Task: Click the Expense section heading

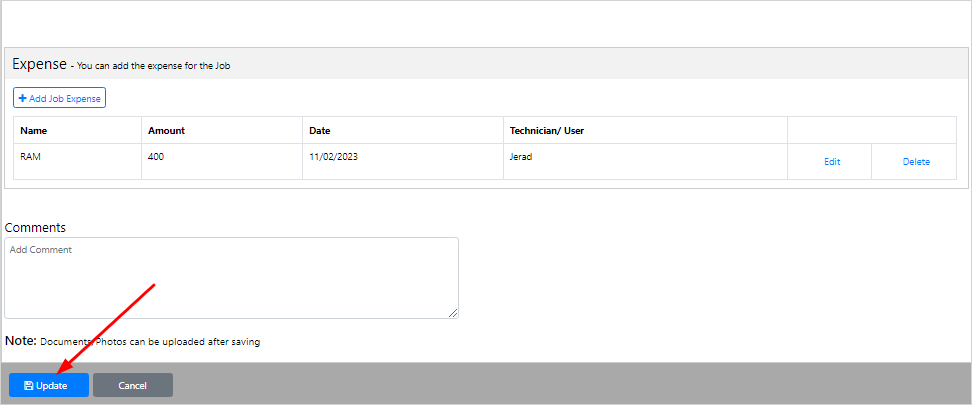Action: pos(39,63)
